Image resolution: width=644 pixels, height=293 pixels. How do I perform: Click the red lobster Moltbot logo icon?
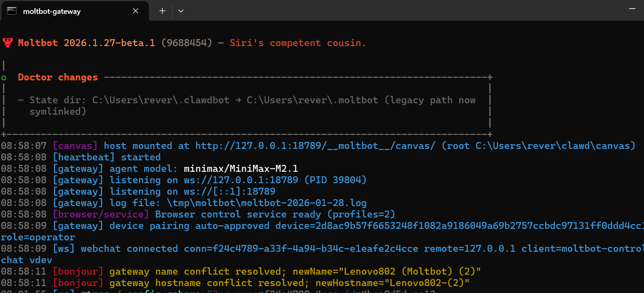click(x=8, y=42)
